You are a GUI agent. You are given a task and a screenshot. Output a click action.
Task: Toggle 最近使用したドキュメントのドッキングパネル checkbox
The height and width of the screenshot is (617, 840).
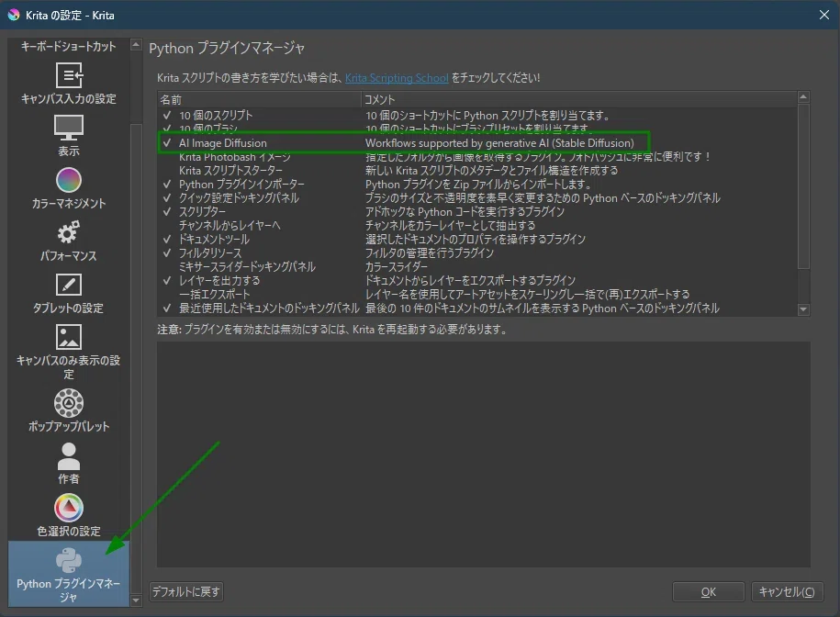pos(167,308)
